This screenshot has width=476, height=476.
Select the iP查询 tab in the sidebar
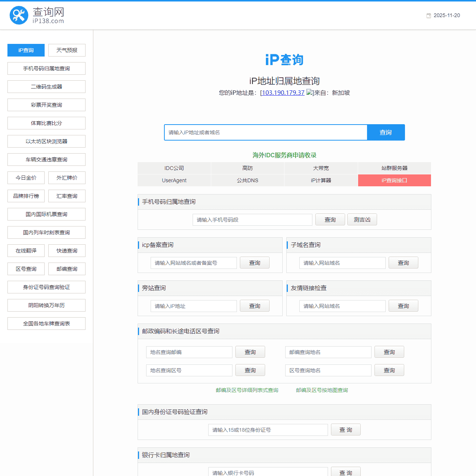(26, 50)
